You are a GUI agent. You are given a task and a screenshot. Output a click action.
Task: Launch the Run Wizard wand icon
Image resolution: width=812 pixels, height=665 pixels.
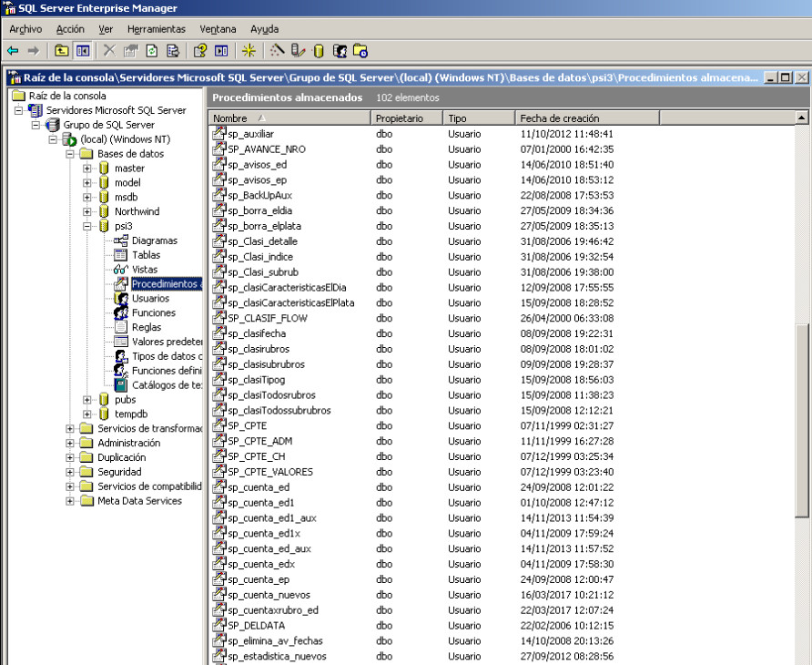tap(279, 51)
